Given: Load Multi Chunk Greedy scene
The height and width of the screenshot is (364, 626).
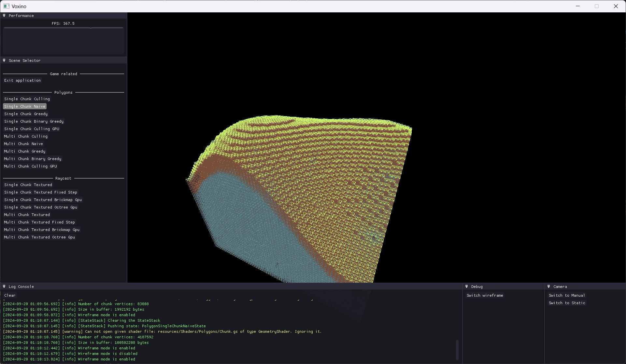Looking at the screenshot, I should tap(25, 151).
